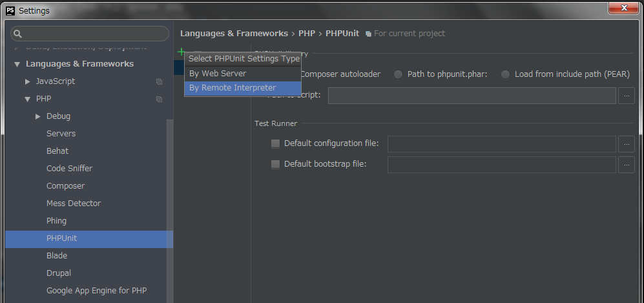Enable Default bootstrap file checkbox

[275, 164]
